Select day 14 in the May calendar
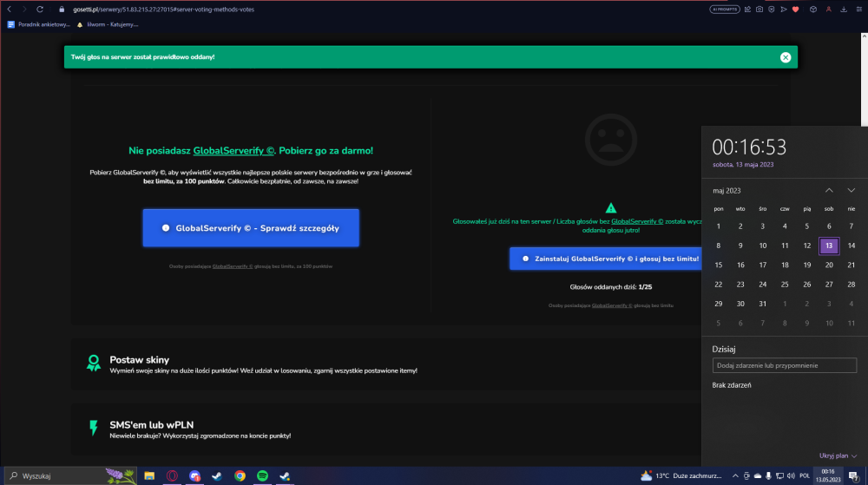868x485 pixels. coord(851,246)
